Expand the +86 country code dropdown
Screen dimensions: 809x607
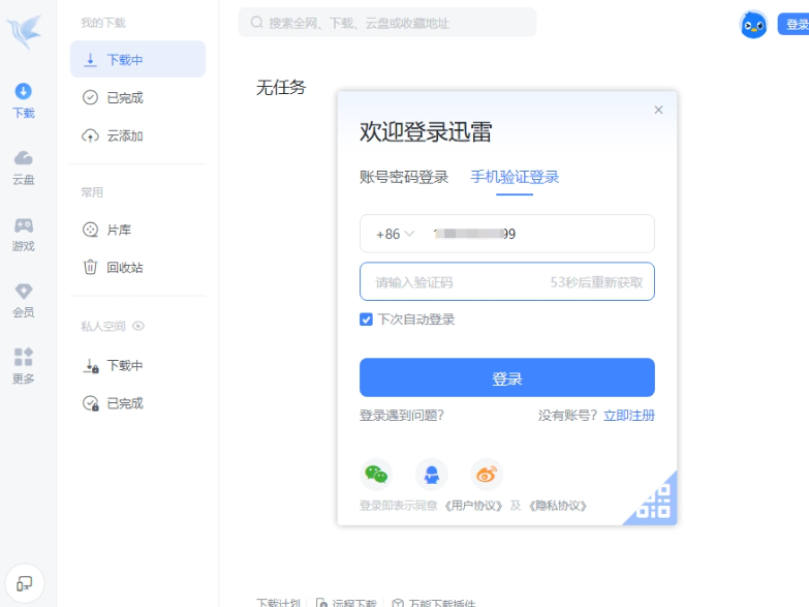tap(395, 234)
